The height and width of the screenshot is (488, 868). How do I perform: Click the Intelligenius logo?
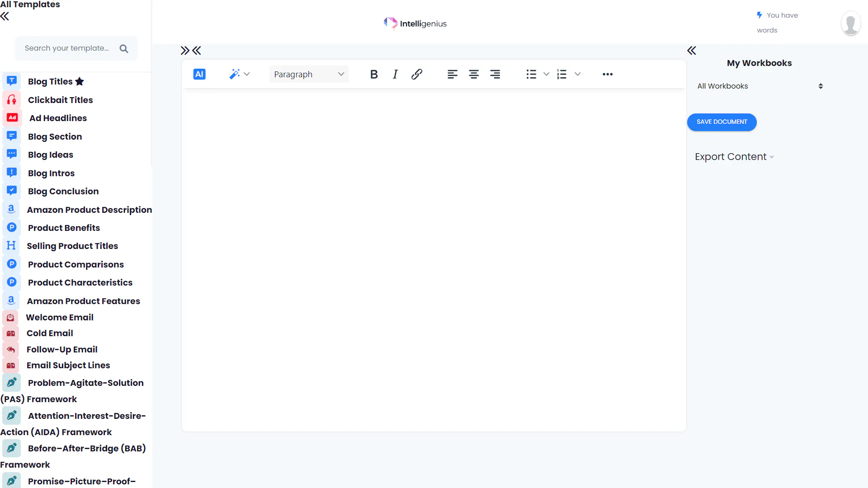(x=415, y=23)
